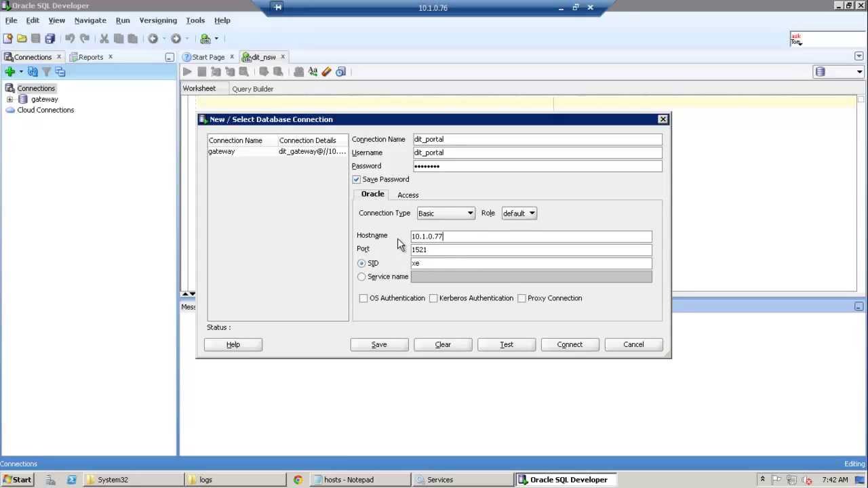Open the connection selector dropdown at worksheet right

(x=859, y=72)
